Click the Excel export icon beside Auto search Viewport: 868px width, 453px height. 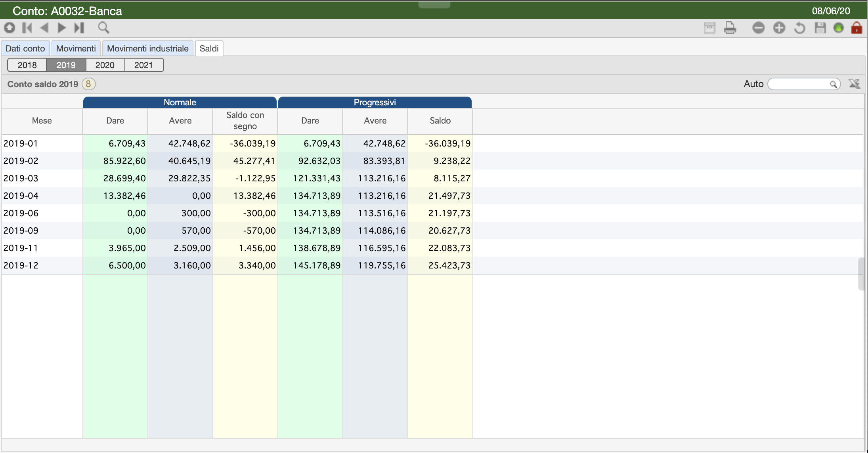(854, 84)
